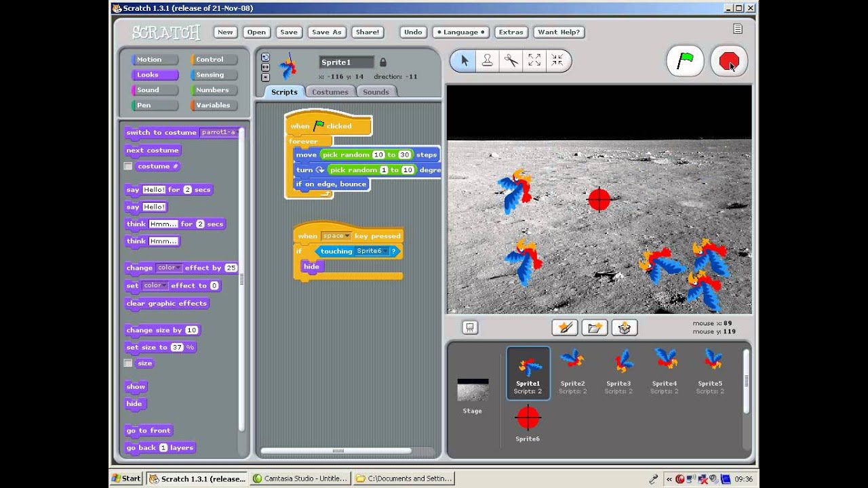Click the Want Help? button
868x488 pixels.
click(559, 32)
